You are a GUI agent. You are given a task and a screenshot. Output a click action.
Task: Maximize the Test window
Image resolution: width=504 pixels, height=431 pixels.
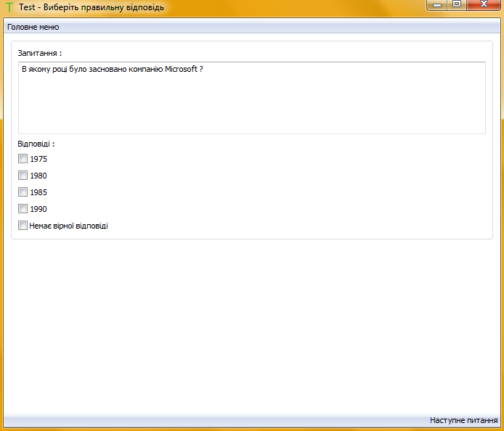(456, 5)
